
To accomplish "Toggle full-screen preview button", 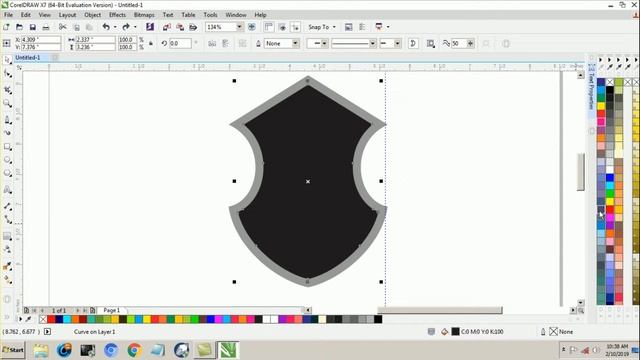I will click(252, 27).
